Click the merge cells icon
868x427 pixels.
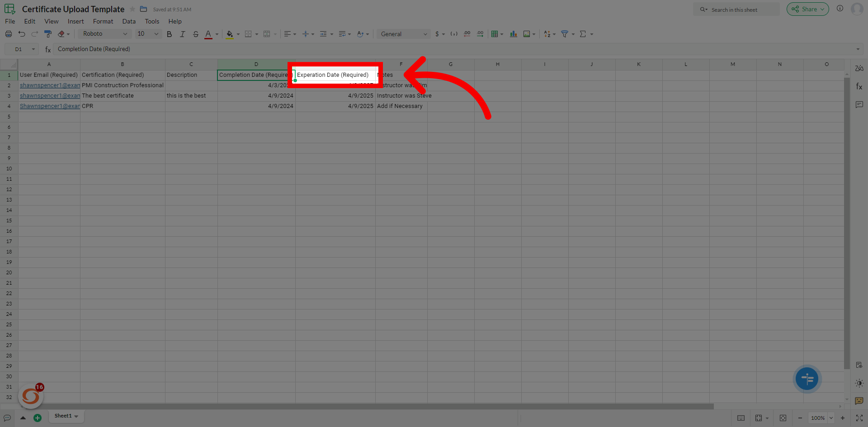267,34
